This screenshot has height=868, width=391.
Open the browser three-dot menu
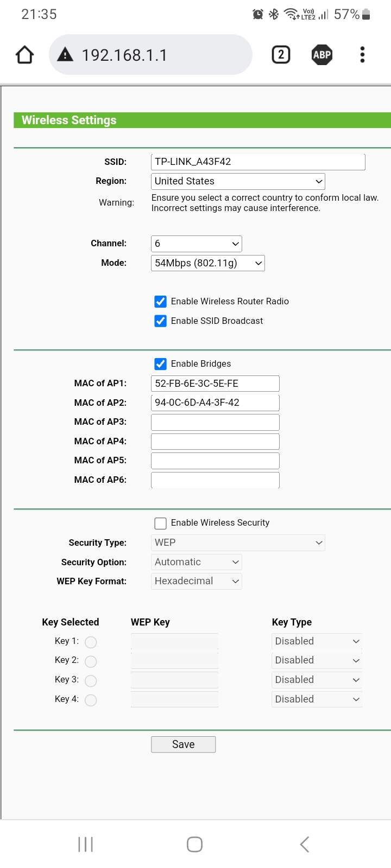[x=362, y=55]
